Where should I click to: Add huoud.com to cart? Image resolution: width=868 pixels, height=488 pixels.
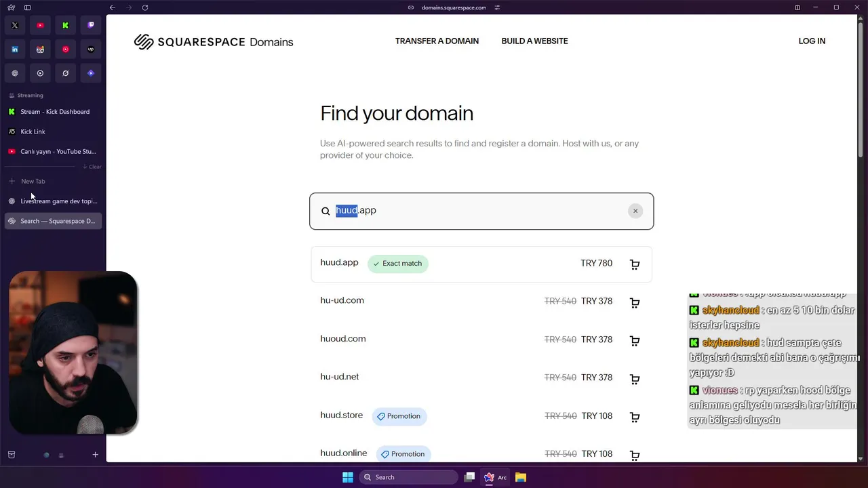(x=635, y=340)
